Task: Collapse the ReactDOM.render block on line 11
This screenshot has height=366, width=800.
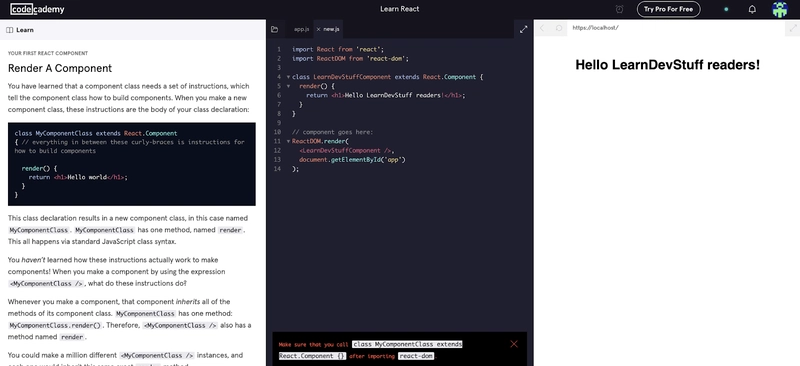Action: (288, 141)
